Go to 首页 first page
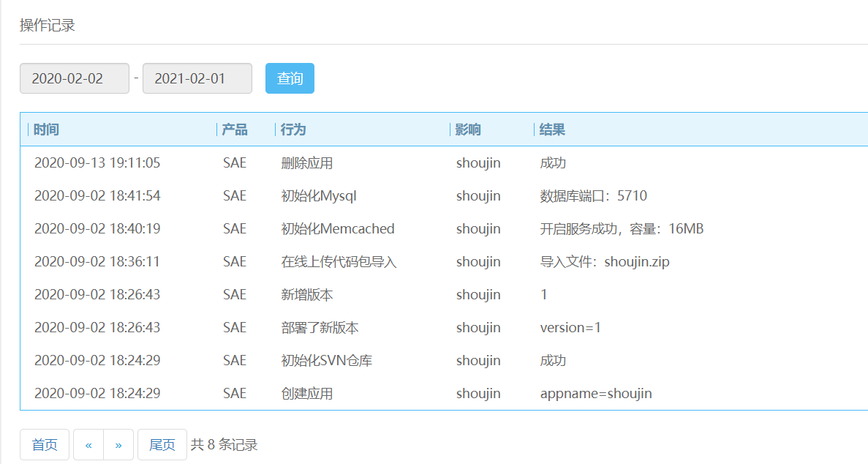 pyautogui.click(x=45, y=444)
